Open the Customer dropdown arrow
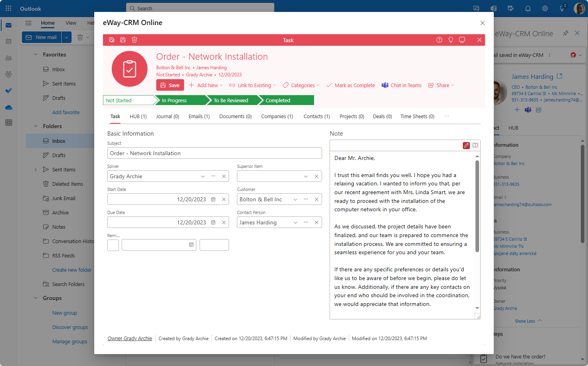The image size is (588, 366). point(295,199)
